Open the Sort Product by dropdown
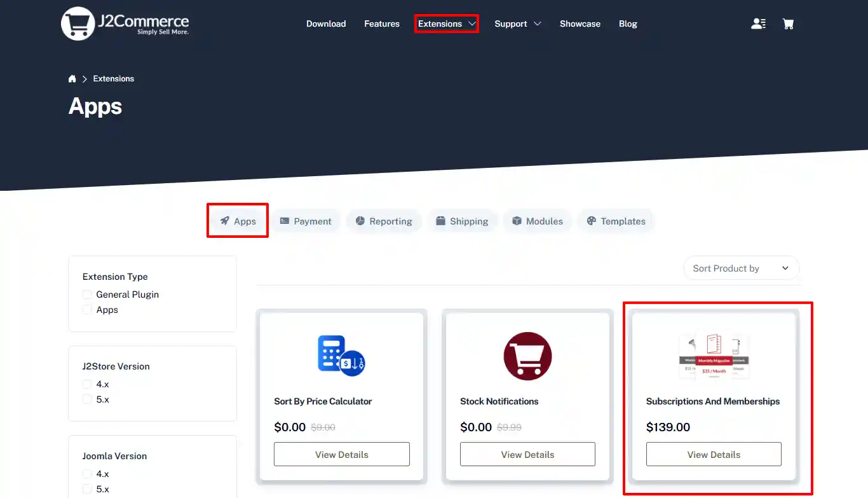The image size is (868, 498). coord(741,268)
